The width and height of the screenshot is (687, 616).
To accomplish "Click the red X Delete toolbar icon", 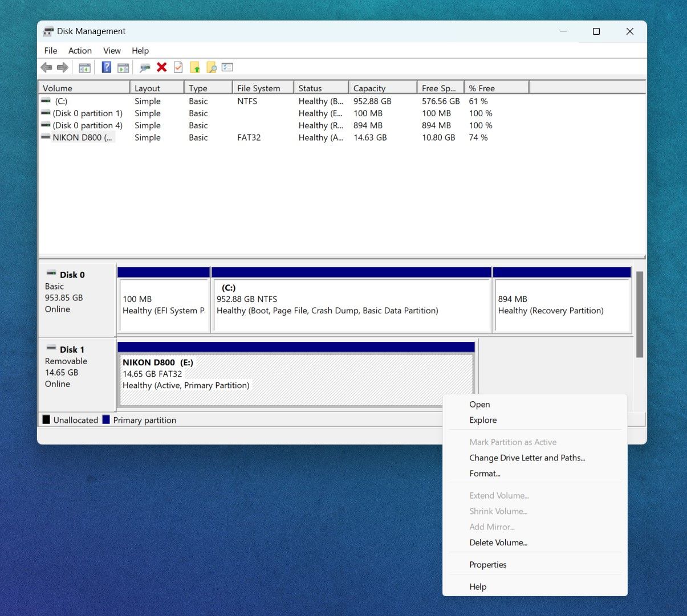I will [162, 67].
